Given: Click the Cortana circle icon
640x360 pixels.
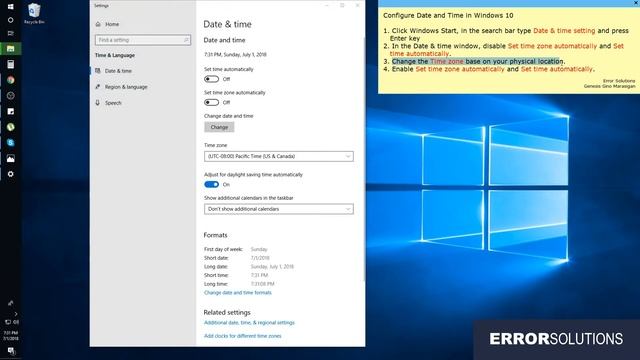Looking at the screenshot, I should (x=11, y=20).
